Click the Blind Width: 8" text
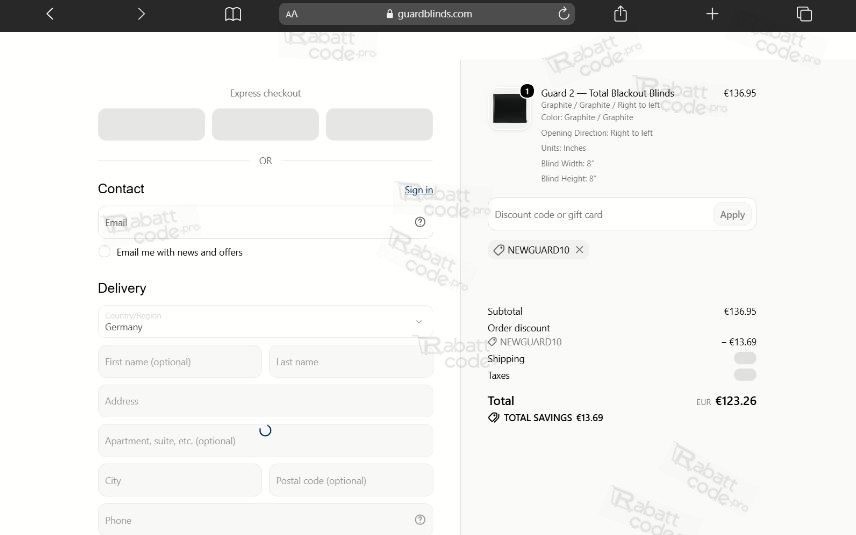The width and height of the screenshot is (856, 535). (567, 163)
